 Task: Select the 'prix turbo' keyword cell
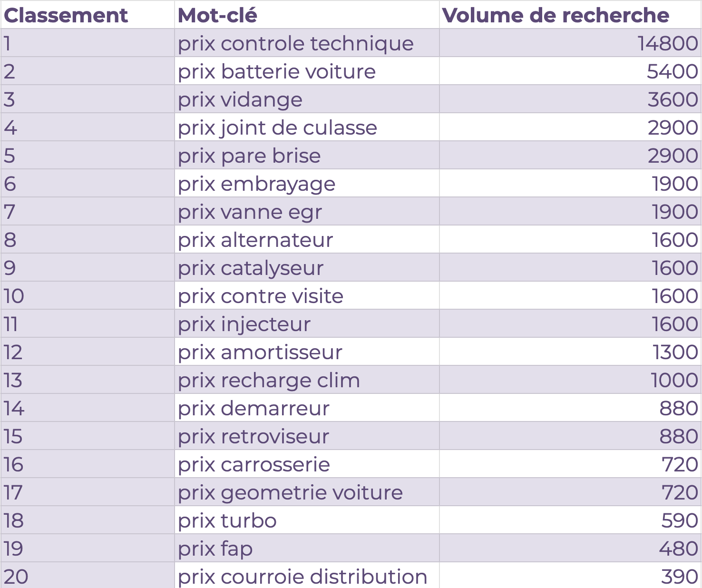(227, 520)
